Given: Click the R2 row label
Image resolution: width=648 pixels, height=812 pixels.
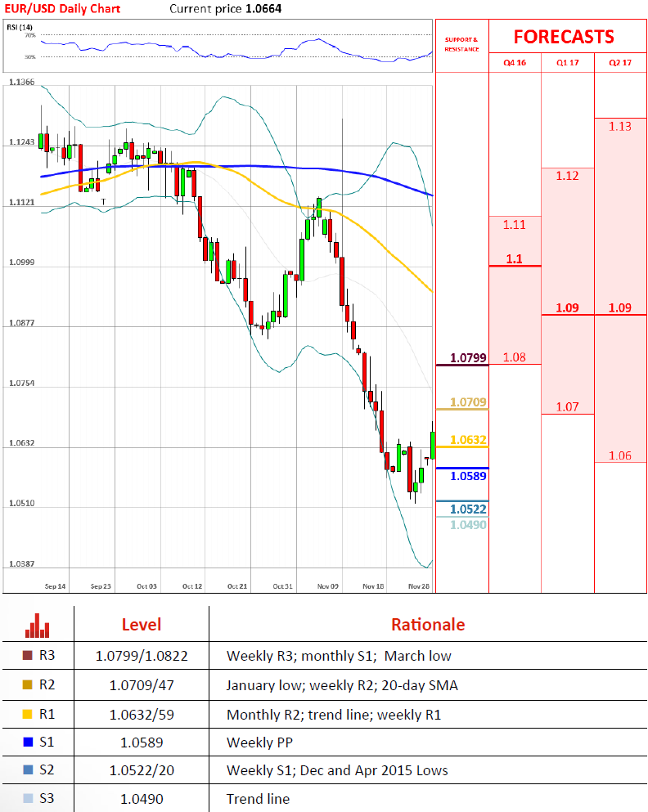Looking at the screenshot, I should tap(47, 685).
